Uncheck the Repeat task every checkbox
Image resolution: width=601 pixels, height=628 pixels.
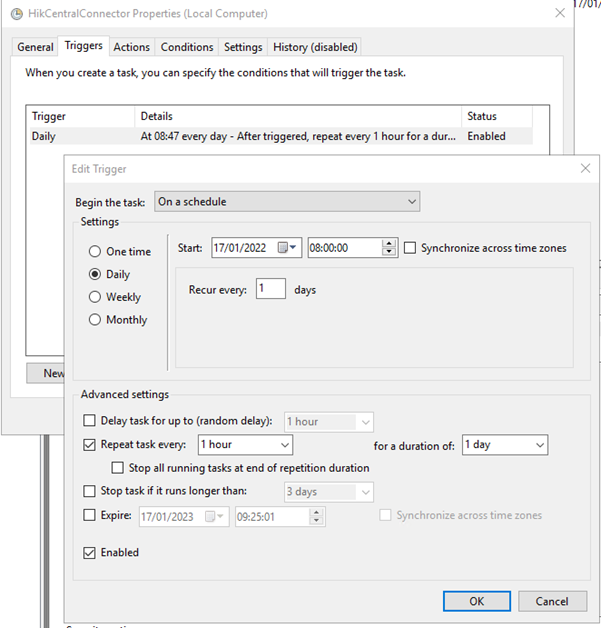(90, 444)
